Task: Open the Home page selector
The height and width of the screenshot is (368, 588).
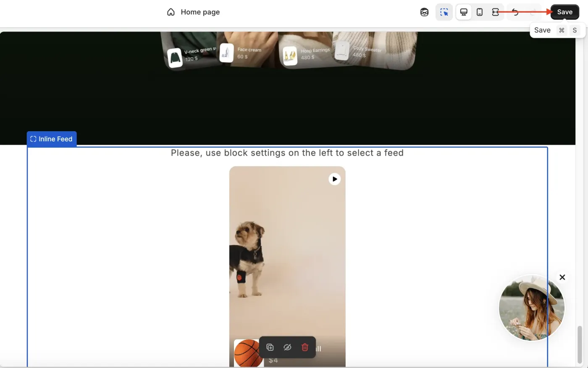Action: (x=200, y=12)
